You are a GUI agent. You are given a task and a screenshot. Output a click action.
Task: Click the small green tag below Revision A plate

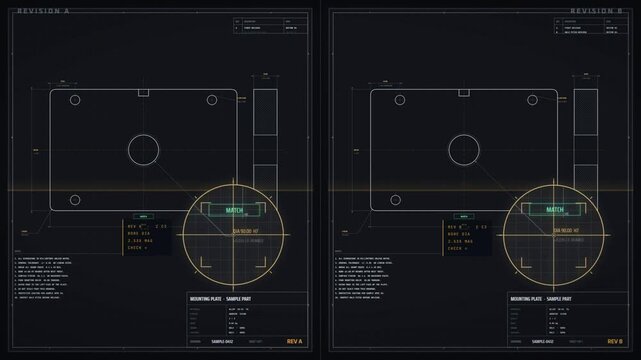point(143,217)
